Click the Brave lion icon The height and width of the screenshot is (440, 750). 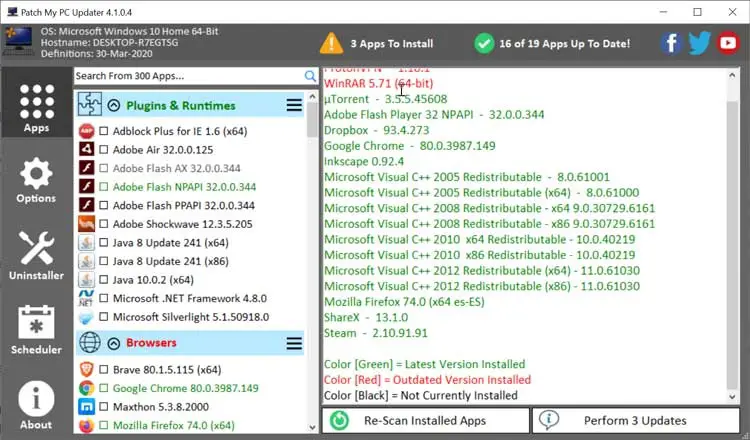(x=87, y=369)
